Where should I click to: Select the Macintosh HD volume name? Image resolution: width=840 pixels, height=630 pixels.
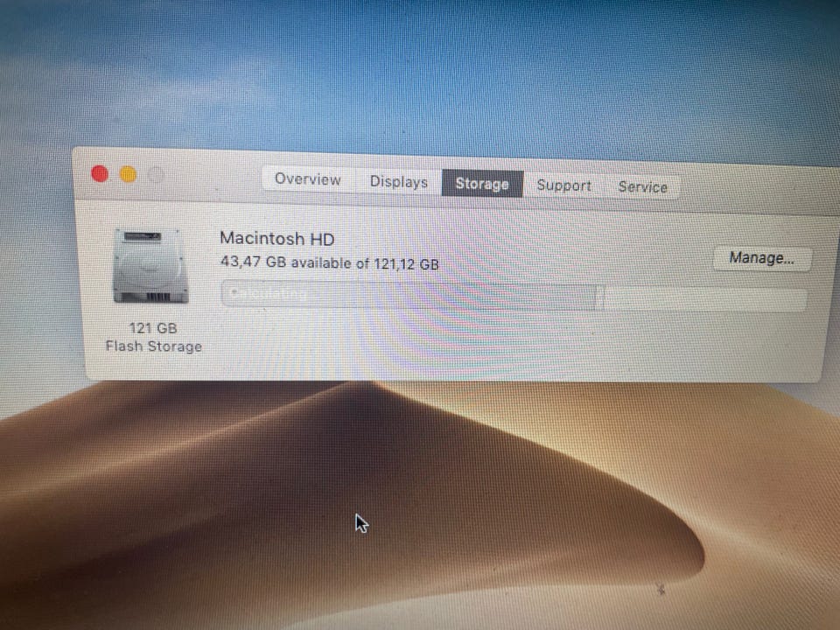(277, 238)
